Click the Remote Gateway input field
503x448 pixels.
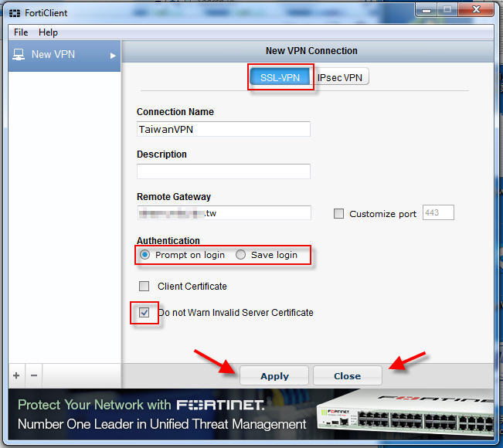[224, 213]
